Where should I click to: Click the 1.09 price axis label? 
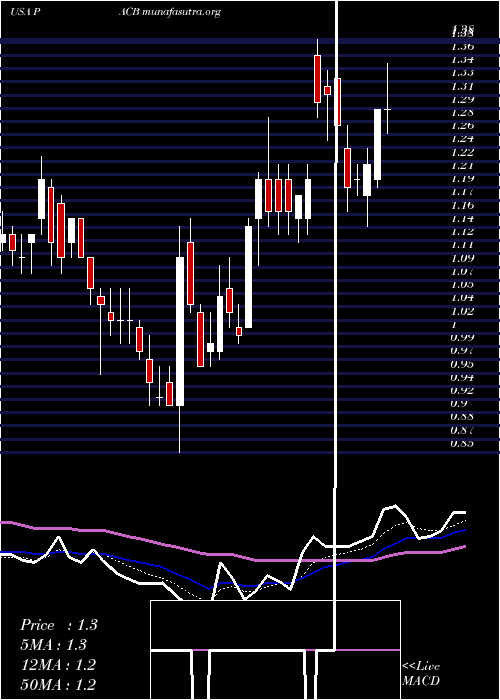(462, 258)
